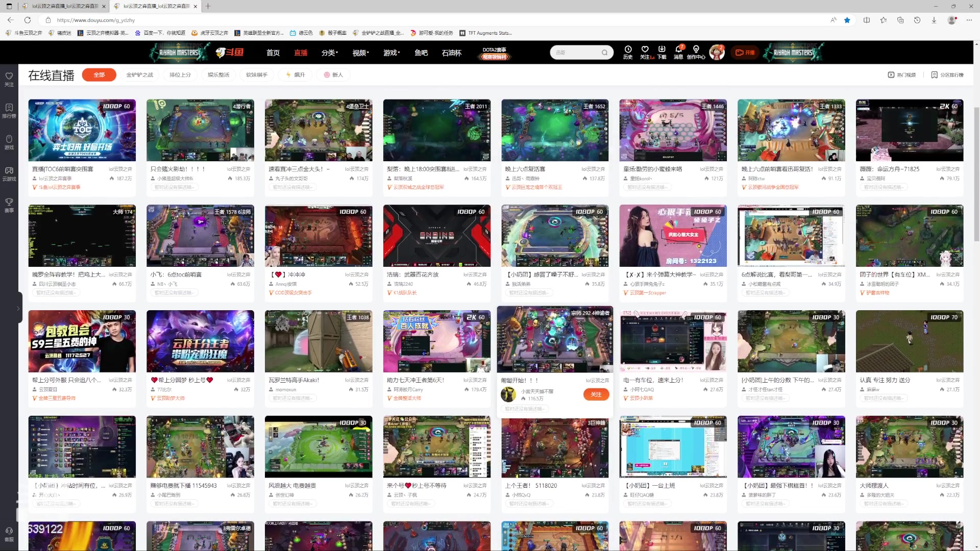Click the 开播 start streaming button
Viewport: 980px width, 551px height.
point(745,53)
